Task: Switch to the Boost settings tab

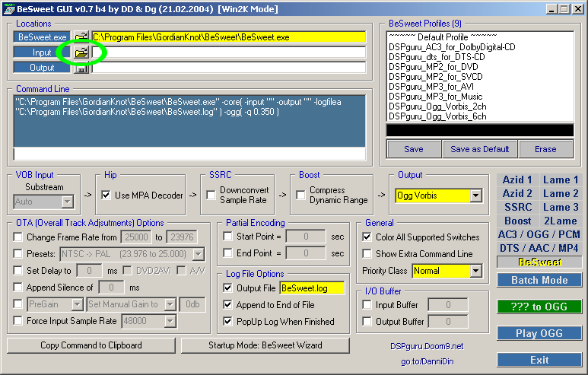Action: tap(517, 221)
